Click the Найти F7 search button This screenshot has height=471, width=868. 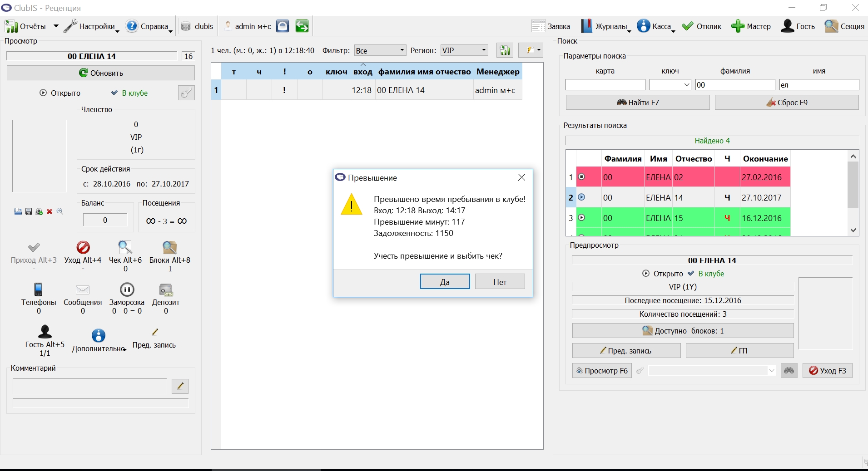(638, 103)
